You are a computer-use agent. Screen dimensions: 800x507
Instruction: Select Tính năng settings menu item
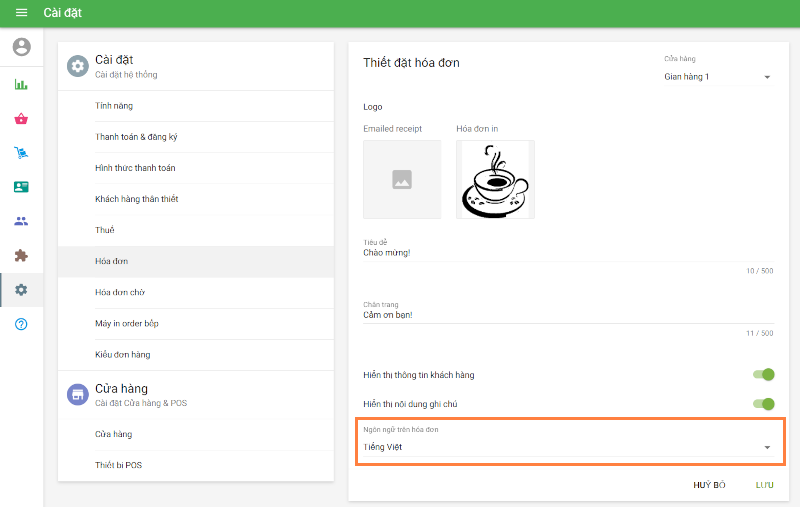click(x=114, y=106)
